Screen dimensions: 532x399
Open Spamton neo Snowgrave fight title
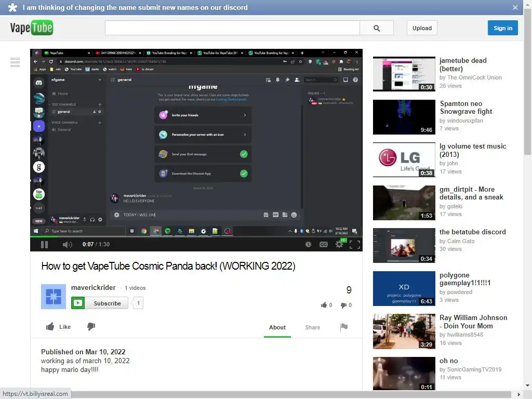pos(465,108)
